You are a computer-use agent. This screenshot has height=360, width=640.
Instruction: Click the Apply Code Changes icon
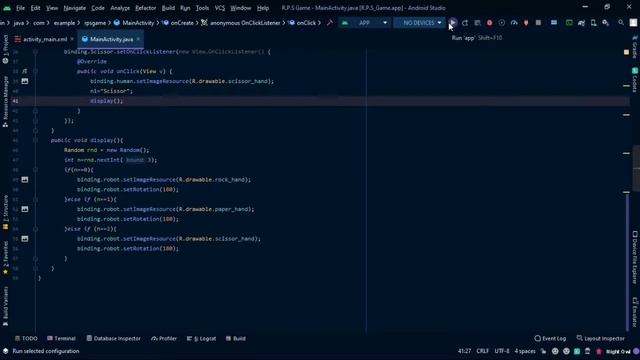coord(477,23)
